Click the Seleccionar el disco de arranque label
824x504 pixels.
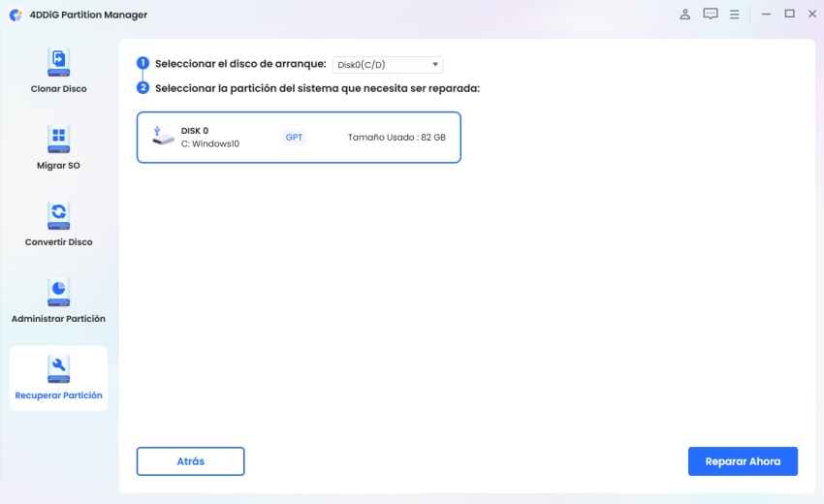click(x=240, y=64)
